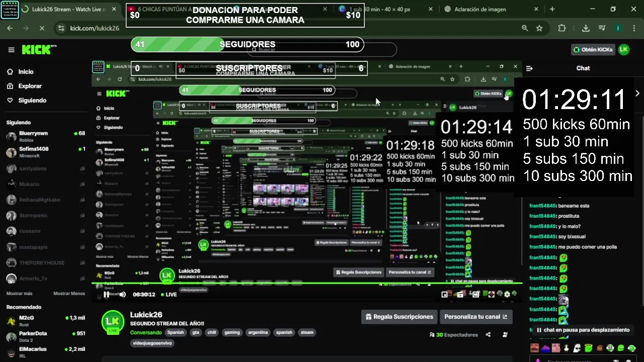Open the site info icon in the address bar
This screenshot has height=362, width=644.
click(61, 28)
